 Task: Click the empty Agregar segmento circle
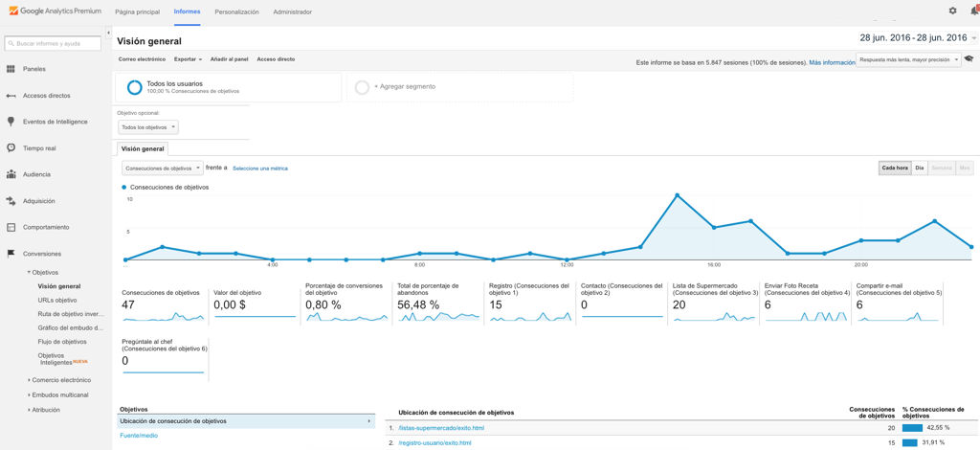point(362,87)
